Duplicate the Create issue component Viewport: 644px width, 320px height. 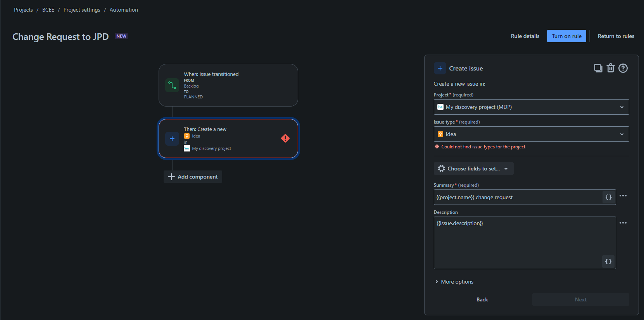(x=598, y=68)
